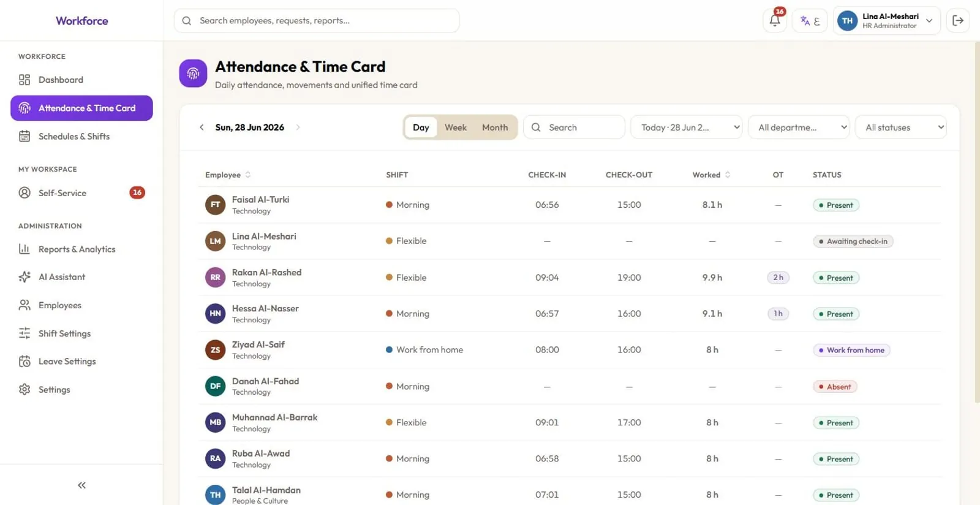
Task: Click the Workforce logo
Action: click(82, 21)
